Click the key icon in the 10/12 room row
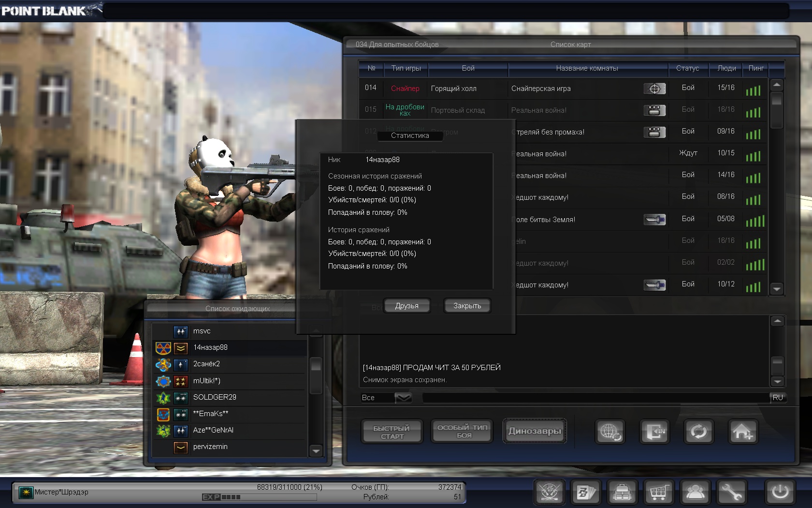Screen dimensions: 812x508 [x=655, y=285]
